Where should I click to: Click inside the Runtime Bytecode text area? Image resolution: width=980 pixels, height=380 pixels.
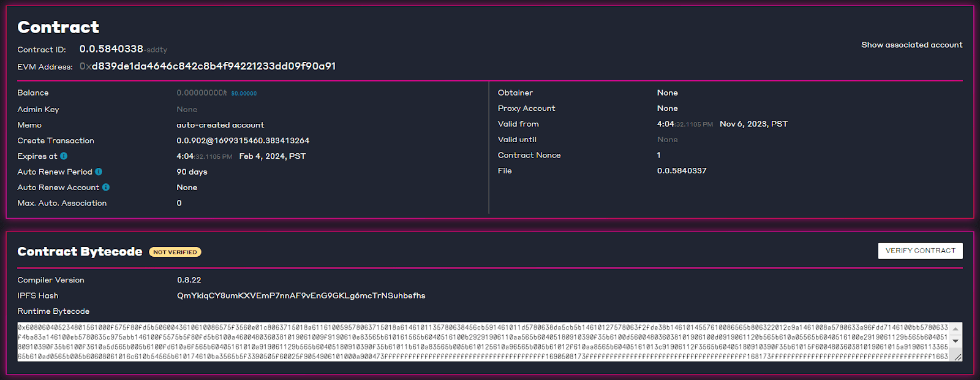[x=483, y=341]
